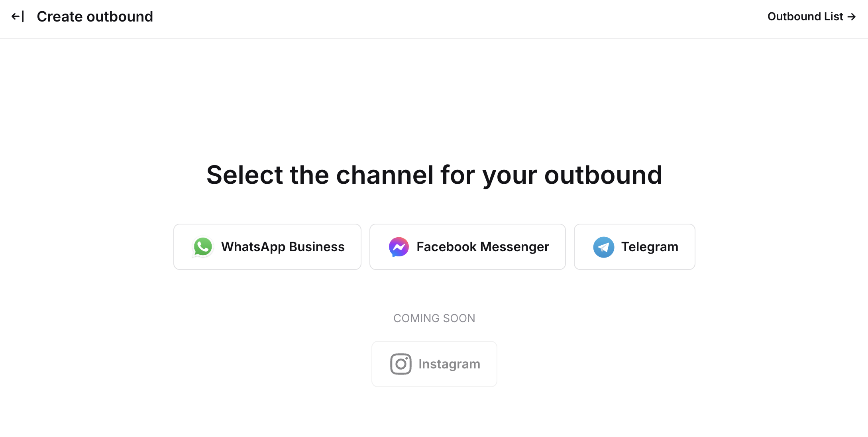This screenshot has height=437, width=868.
Task: Click the blue Telegram paper plane icon
Action: (x=603, y=247)
